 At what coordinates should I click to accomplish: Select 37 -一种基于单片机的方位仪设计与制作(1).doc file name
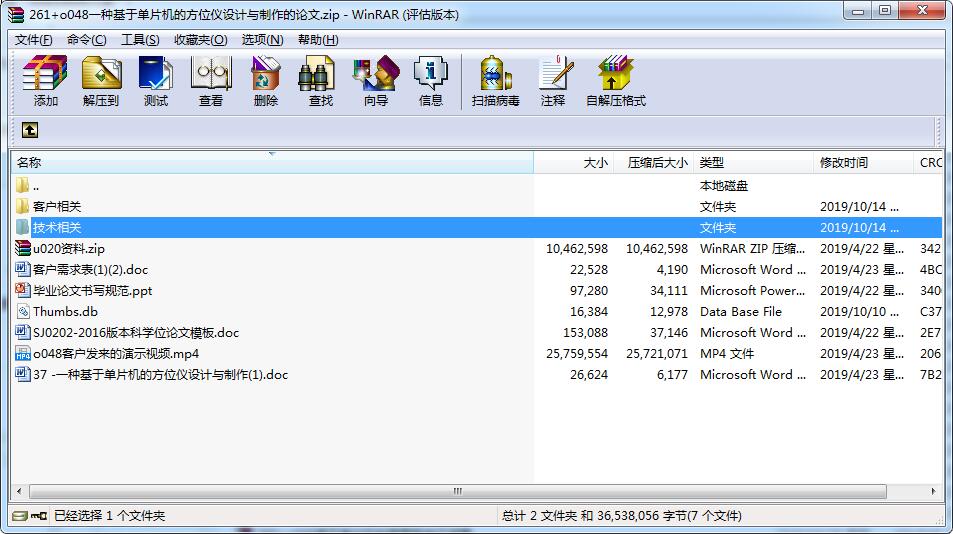pyautogui.click(x=160, y=375)
